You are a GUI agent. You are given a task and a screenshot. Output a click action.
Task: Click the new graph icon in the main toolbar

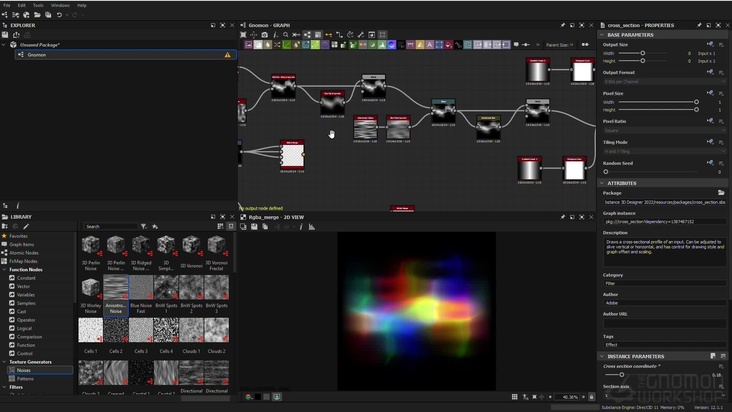pos(5,15)
